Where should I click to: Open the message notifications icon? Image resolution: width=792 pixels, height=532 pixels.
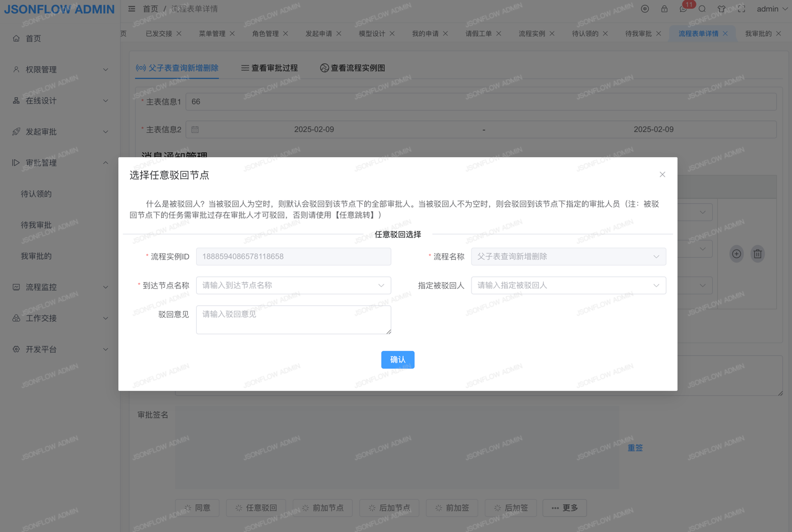(683, 9)
